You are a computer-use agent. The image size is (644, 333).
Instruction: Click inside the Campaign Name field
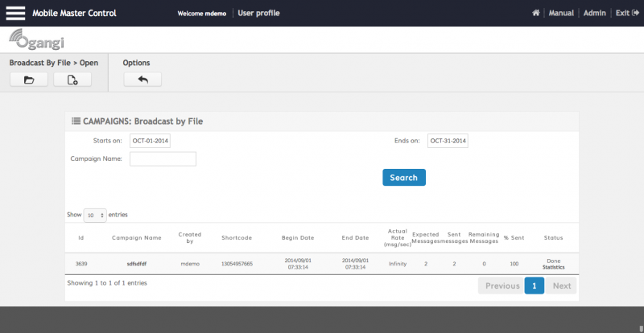(163, 159)
